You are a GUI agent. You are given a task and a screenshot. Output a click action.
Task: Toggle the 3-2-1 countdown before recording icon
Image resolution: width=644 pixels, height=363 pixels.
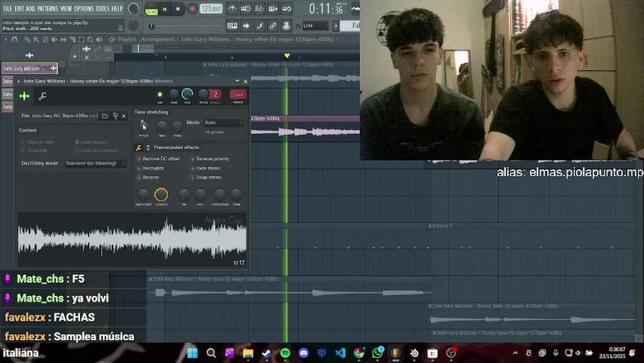pos(259,9)
